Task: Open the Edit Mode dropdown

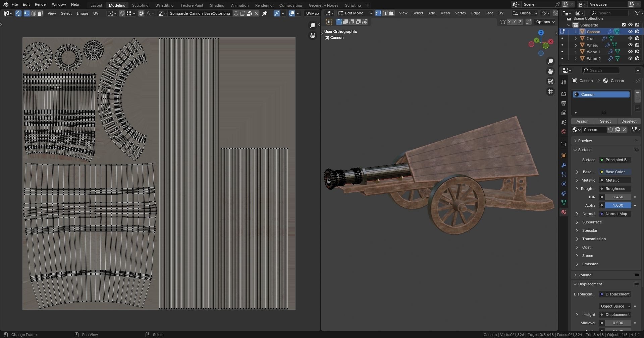Action: 355,13
